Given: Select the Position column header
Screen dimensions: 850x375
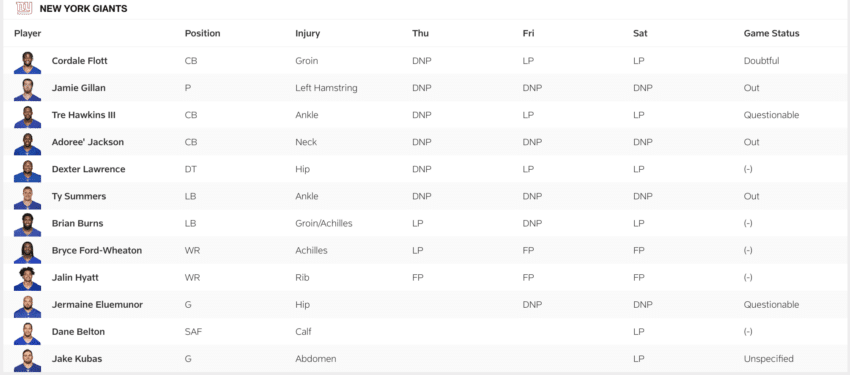Looking at the screenshot, I should click(x=202, y=33).
